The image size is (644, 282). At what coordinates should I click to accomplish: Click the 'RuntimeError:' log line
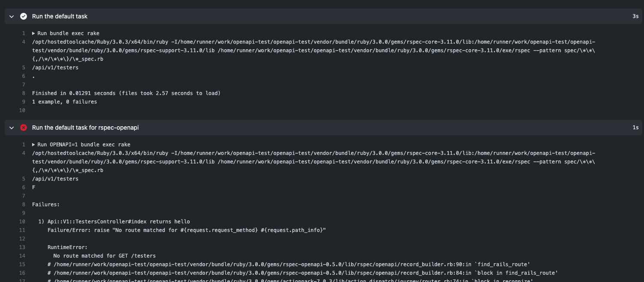coord(68,247)
